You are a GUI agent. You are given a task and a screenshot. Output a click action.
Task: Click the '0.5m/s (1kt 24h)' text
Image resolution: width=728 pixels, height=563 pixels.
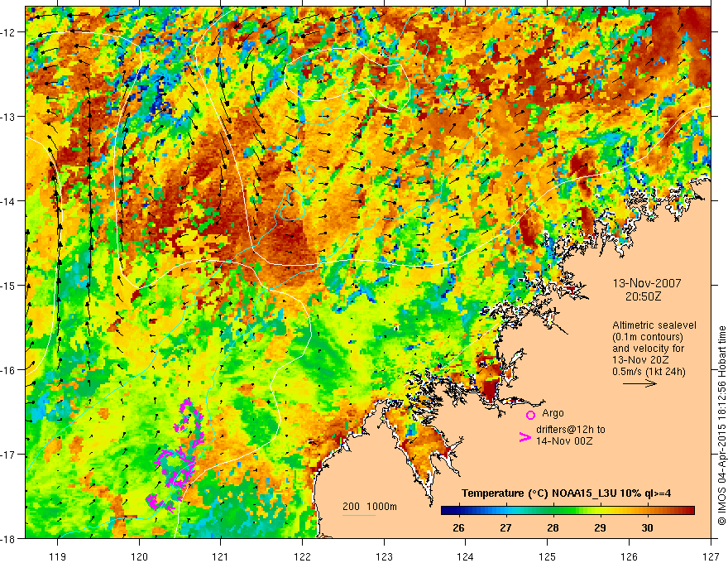(649, 372)
